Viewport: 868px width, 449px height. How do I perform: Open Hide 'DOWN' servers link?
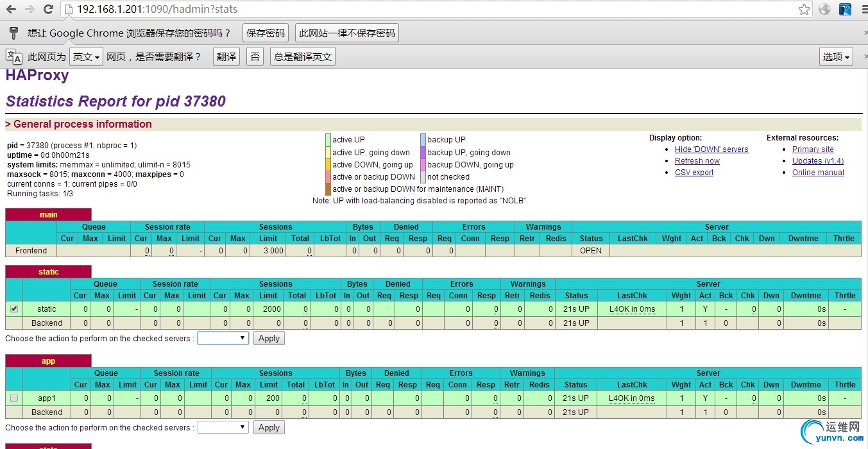711,149
